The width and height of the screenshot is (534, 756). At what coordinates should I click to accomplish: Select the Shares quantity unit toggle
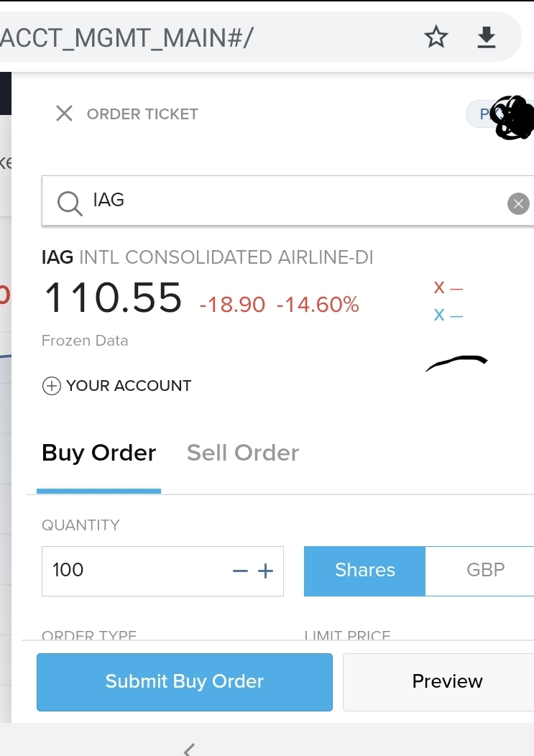364,571
